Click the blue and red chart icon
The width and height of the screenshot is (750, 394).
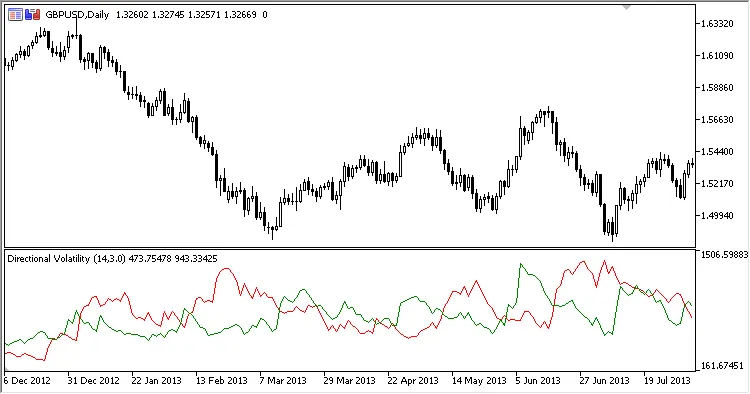pyautogui.click(x=33, y=15)
